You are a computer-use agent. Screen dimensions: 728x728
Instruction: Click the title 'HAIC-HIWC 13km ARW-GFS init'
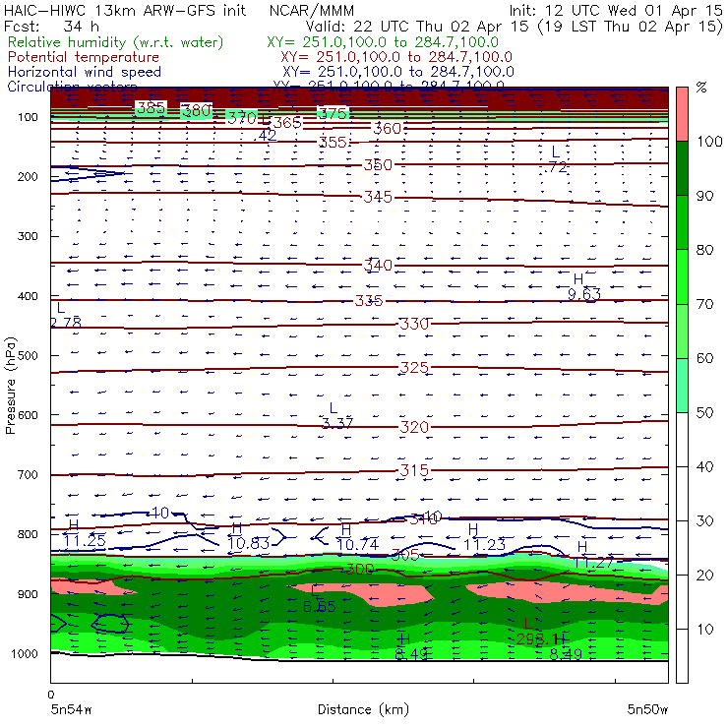tap(124, 11)
